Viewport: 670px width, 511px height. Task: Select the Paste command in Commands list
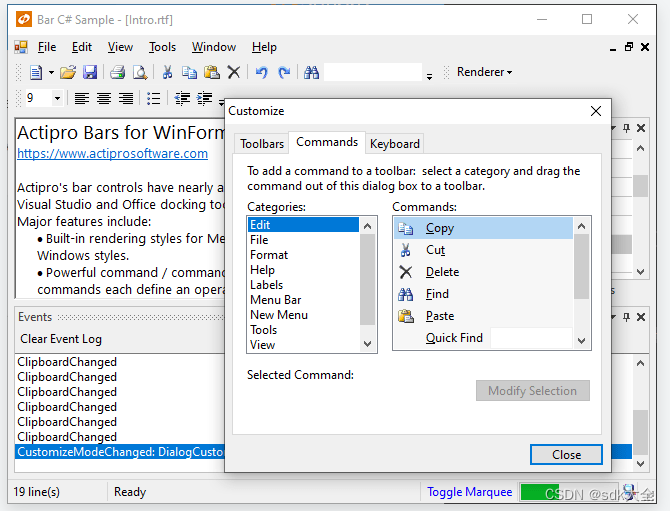(x=483, y=316)
